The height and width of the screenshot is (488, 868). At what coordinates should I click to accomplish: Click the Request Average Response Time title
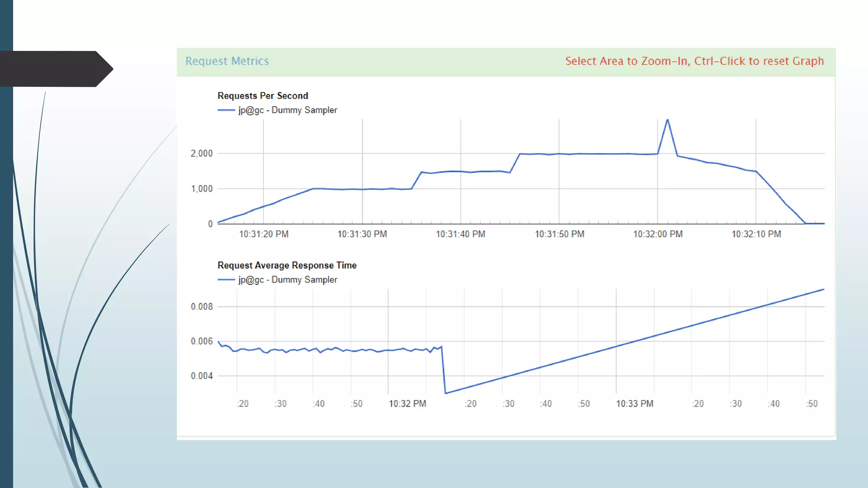point(287,265)
